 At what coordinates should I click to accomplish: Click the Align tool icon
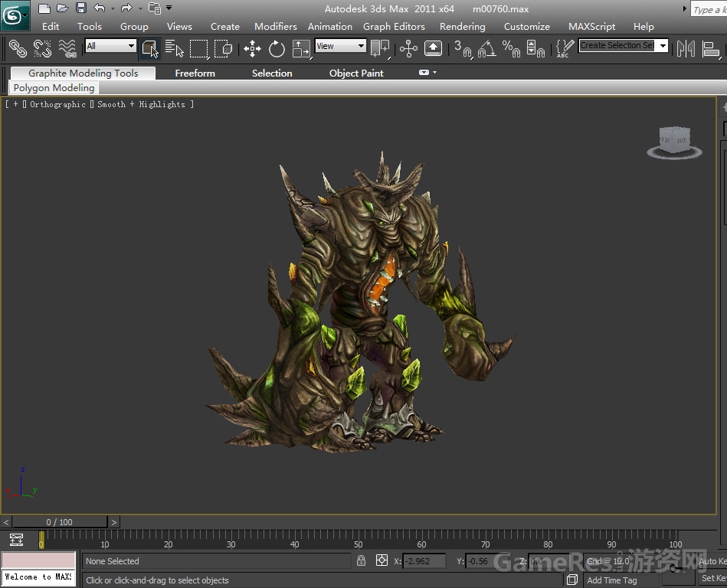[x=710, y=49]
